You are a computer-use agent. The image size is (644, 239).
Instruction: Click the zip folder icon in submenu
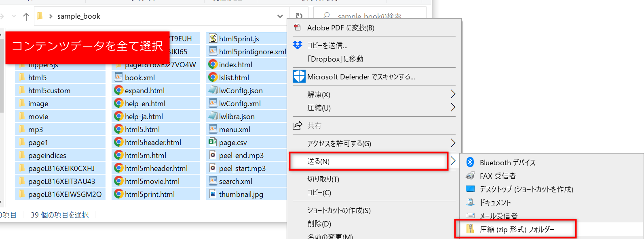pos(470,229)
